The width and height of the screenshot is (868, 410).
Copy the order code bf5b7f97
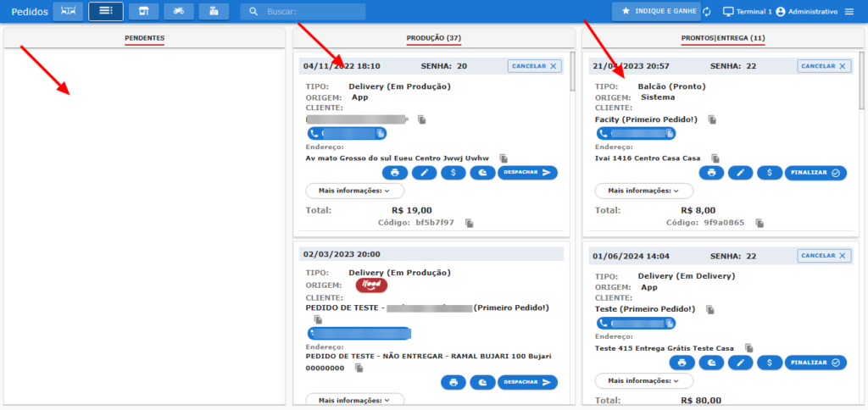pyautogui.click(x=469, y=223)
